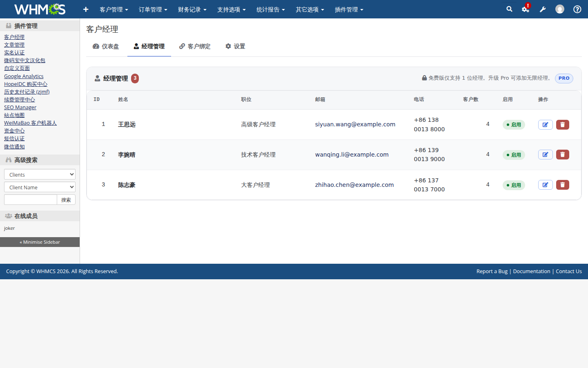The image size is (588, 368).
Task: Expand the 插件管理 top menu
Action: (x=349, y=9)
